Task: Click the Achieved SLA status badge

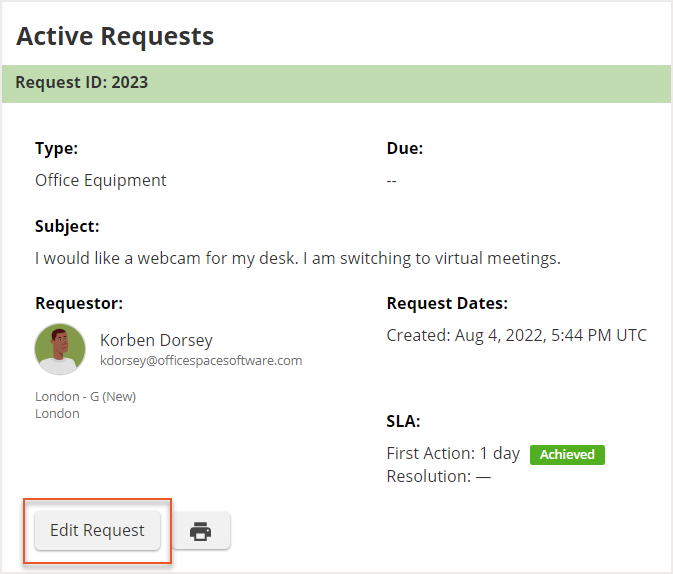Action: tap(567, 455)
